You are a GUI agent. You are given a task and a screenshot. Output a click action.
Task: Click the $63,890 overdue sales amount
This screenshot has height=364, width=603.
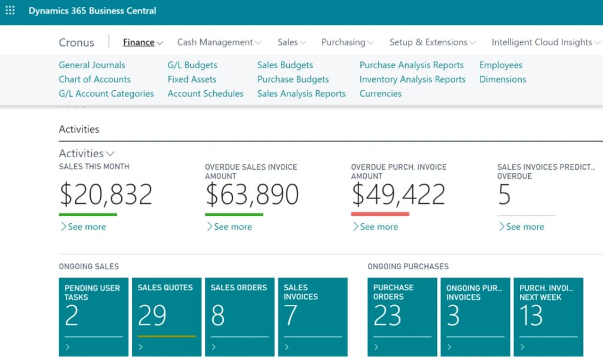click(252, 194)
